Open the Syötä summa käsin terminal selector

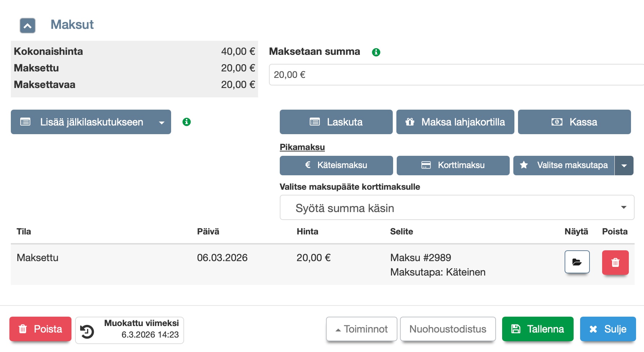[457, 208]
